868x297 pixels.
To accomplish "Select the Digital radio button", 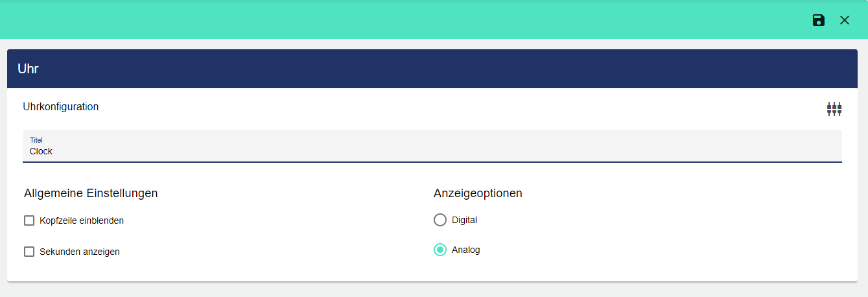I will point(440,220).
